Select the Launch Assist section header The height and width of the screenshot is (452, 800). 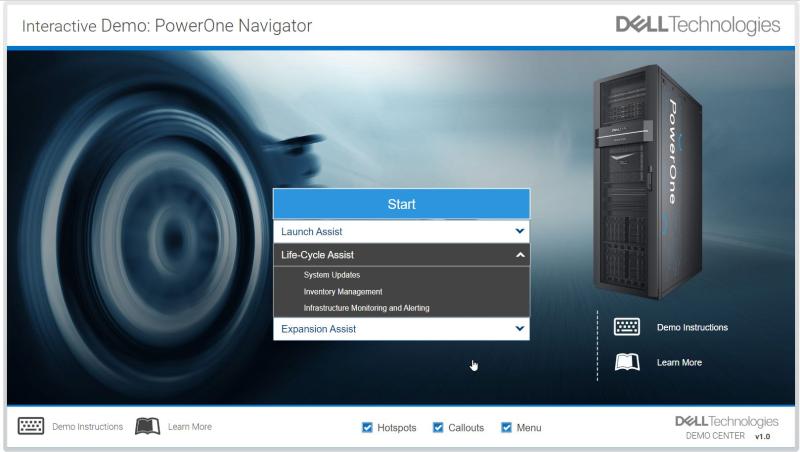402,232
